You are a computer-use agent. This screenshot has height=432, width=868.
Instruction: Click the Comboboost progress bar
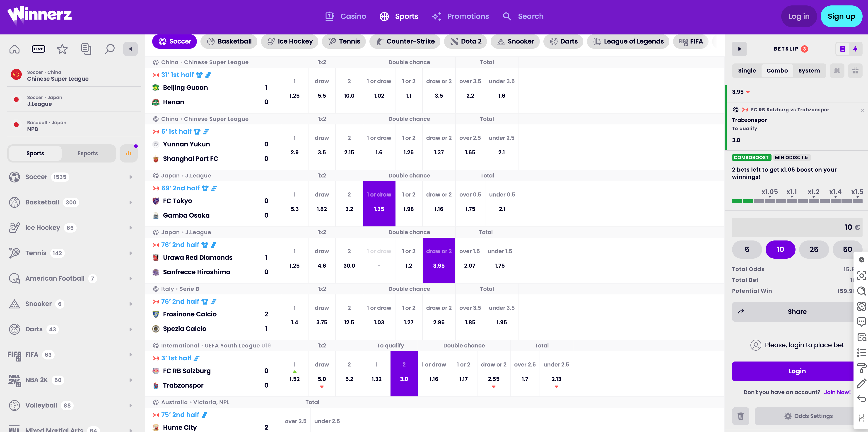[797, 201]
